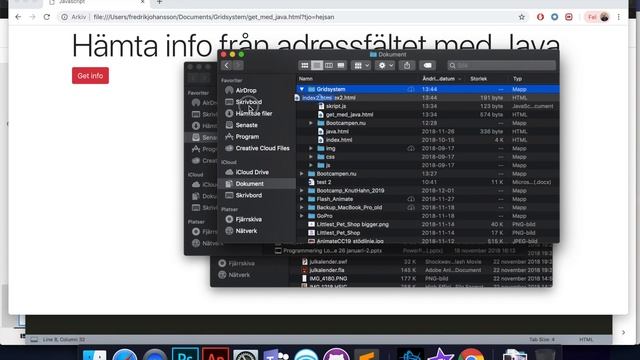The height and width of the screenshot is (360, 640).
Task: Click the iCloud download icon beside img folder
Action: 411,149
